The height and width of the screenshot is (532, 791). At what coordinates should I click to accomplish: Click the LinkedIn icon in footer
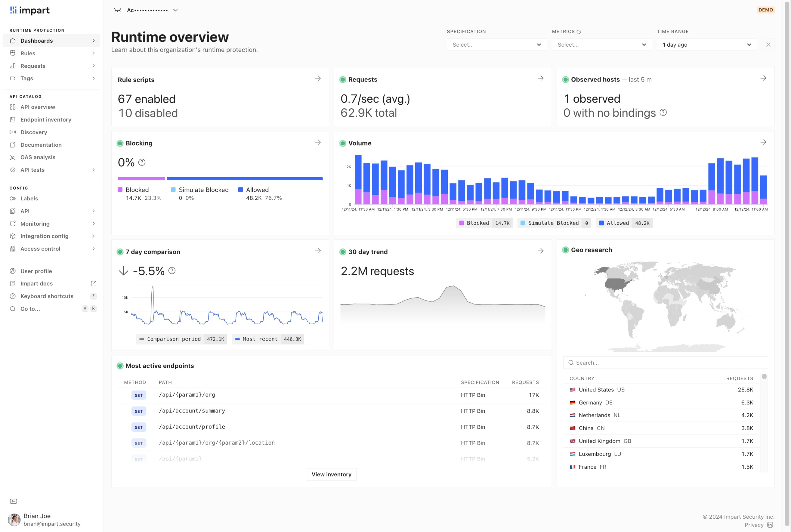(x=770, y=525)
